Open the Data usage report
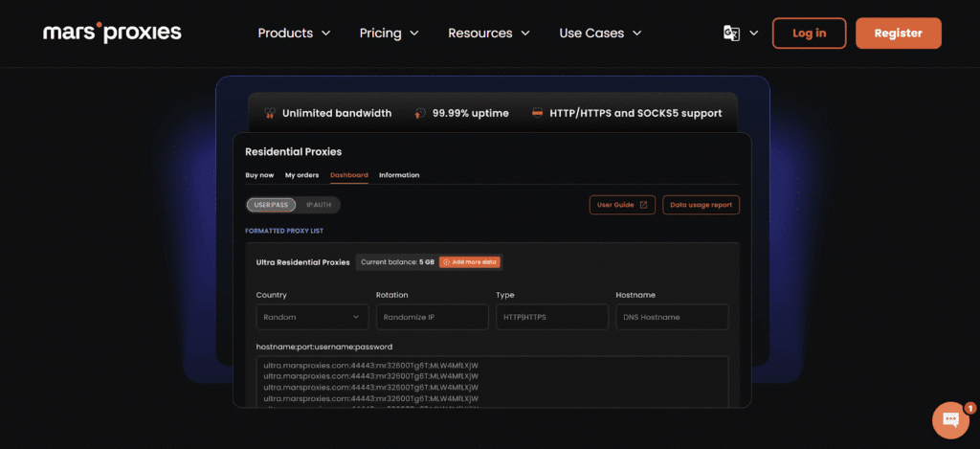The height and width of the screenshot is (449, 980). point(701,205)
